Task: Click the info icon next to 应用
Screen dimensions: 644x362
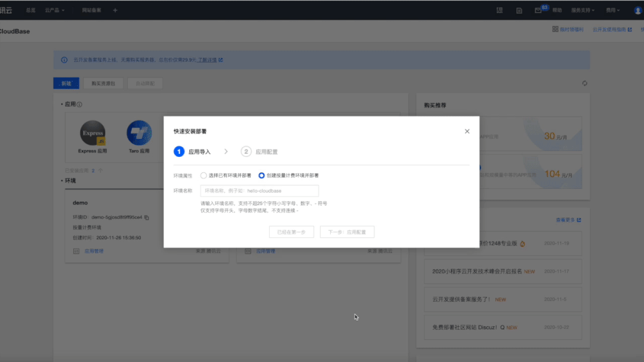Action: click(81, 103)
